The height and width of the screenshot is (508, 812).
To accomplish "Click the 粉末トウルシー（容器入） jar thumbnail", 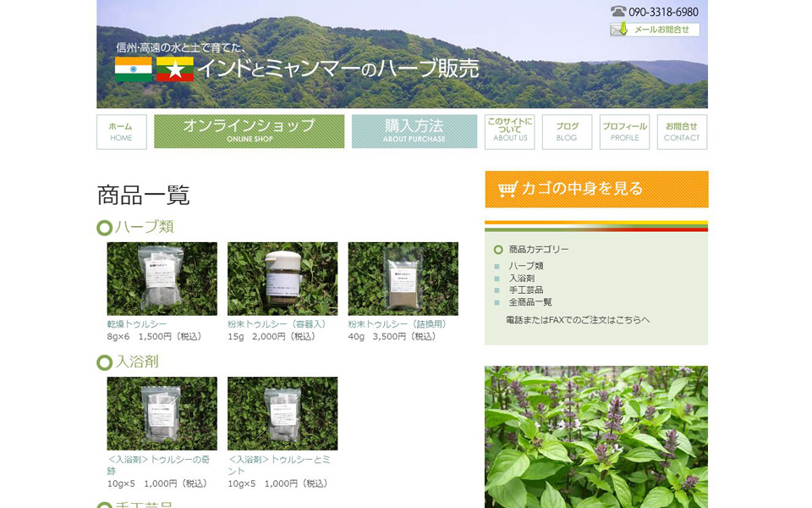I will [x=283, y=279].
